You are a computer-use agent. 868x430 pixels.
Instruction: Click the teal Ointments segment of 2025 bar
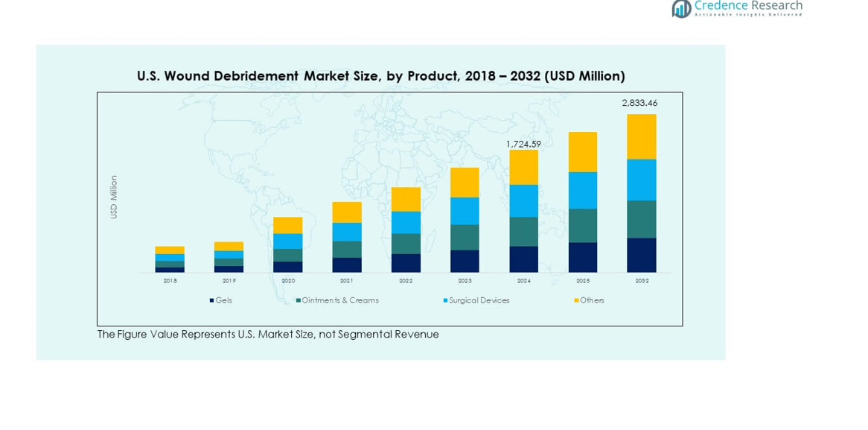[582, 225]
